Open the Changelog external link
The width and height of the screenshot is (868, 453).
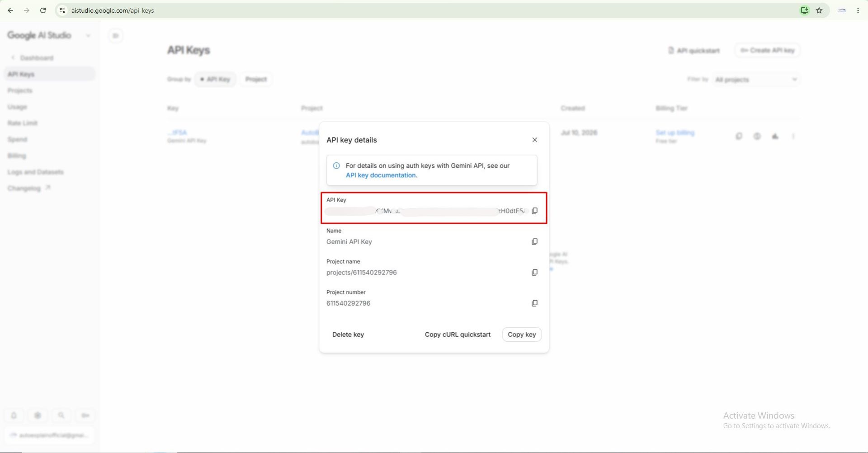pyautogui.click(x=28, y=188)
